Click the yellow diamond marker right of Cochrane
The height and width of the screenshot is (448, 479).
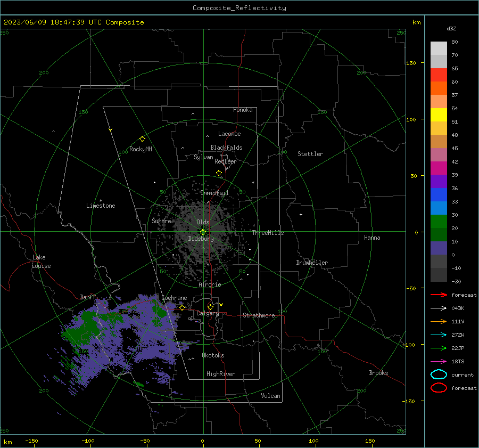[183, 307]
